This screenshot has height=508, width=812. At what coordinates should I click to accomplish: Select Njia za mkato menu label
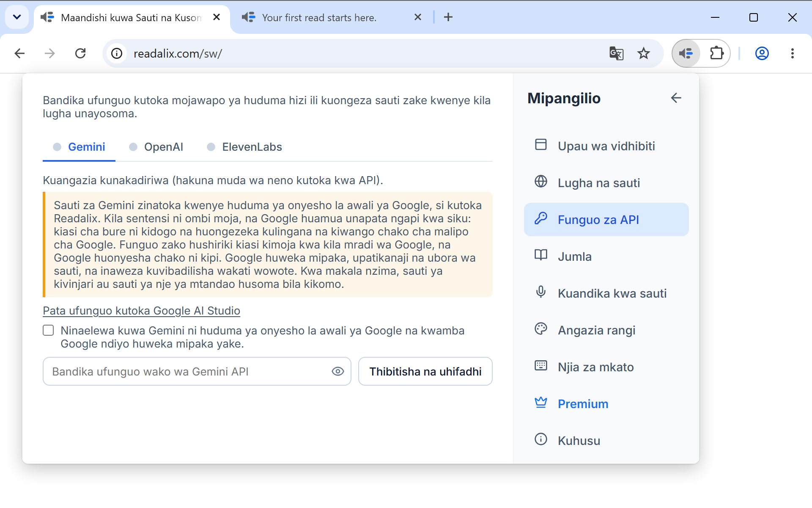coord(596,367)
